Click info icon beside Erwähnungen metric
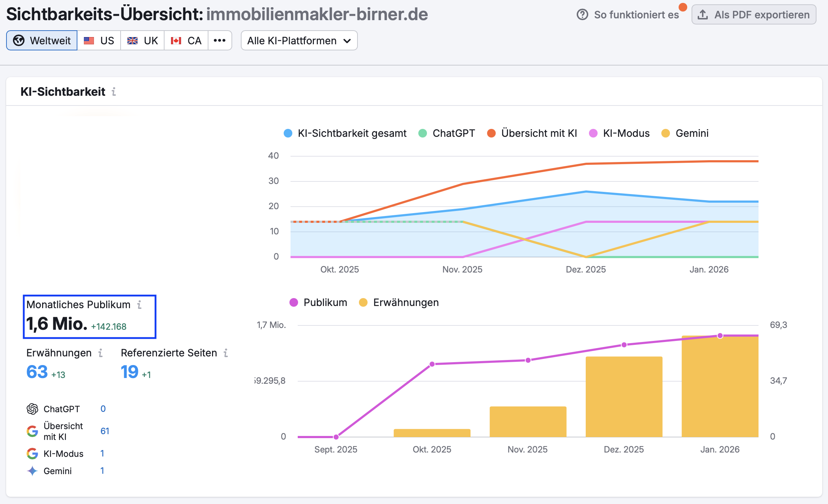828x504 pixels. (x=100, y=353)
